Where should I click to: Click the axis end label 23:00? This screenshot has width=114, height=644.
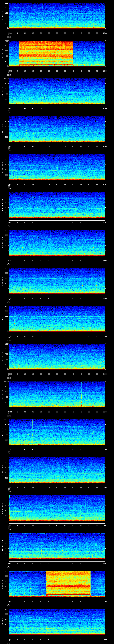click(105, 336)
